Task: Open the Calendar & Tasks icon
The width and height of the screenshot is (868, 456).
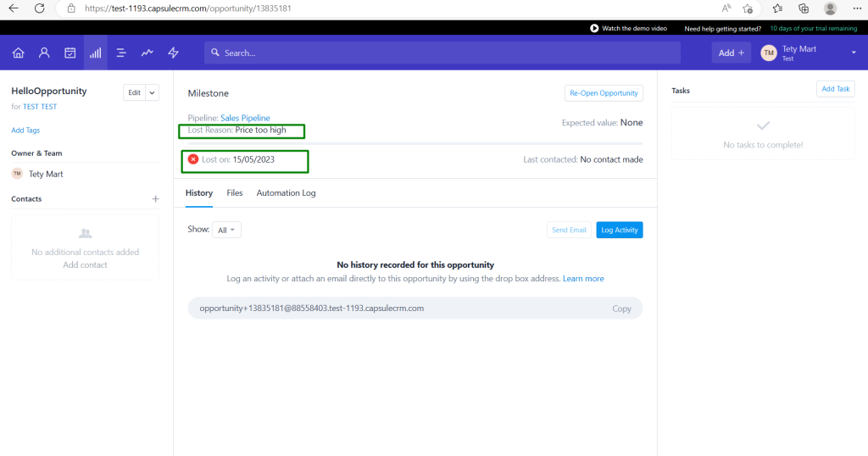Action: [x=70, y=53]
